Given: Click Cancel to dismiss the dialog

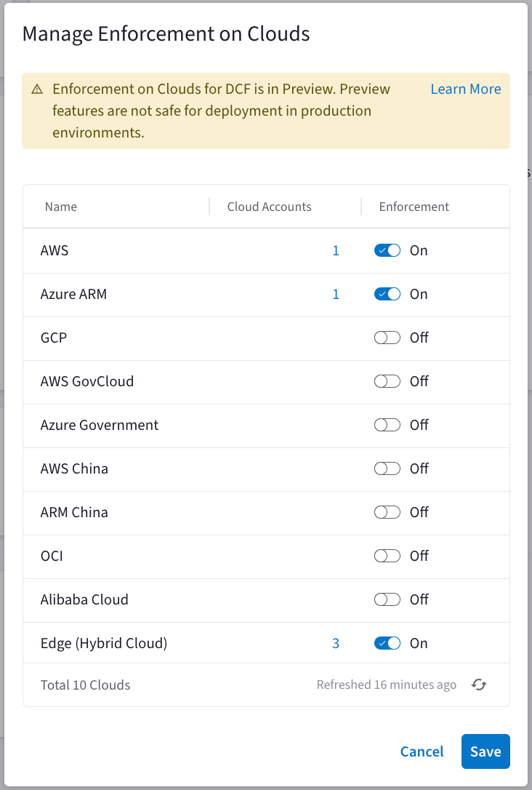Looking at the screenshot, I should tap(422, 751).
